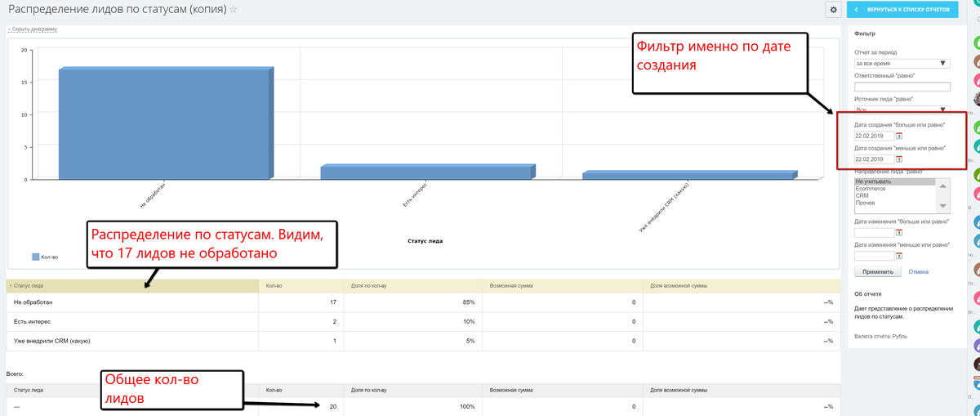Image resolution: width=980 pixels, height=416 pixels.
Task: Open 'Источник лида' dropdown
Action: tap(902, 109)
